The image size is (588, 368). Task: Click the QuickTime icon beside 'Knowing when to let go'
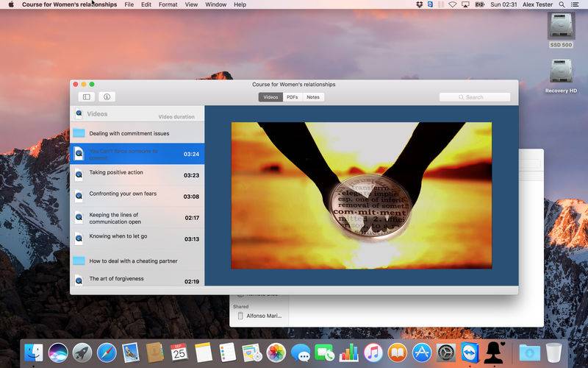point(79,238)
